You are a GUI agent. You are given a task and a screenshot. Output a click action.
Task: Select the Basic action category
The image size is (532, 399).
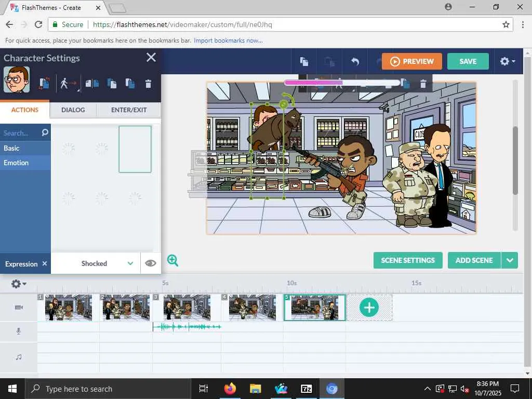point(25,148)
